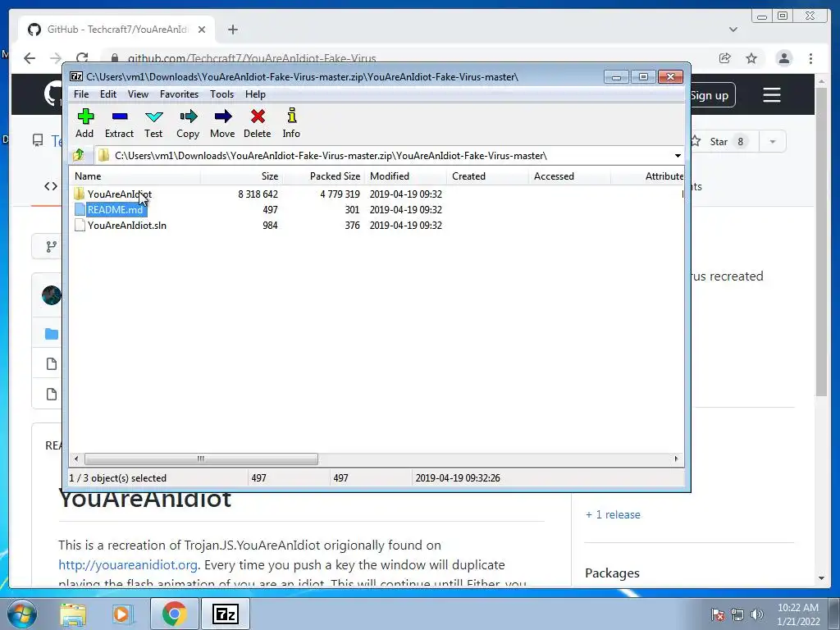The height and width of the screenshot is (630, 840).
Task: Open Windows Explorer from taskbar
Action: click(73, 614)
